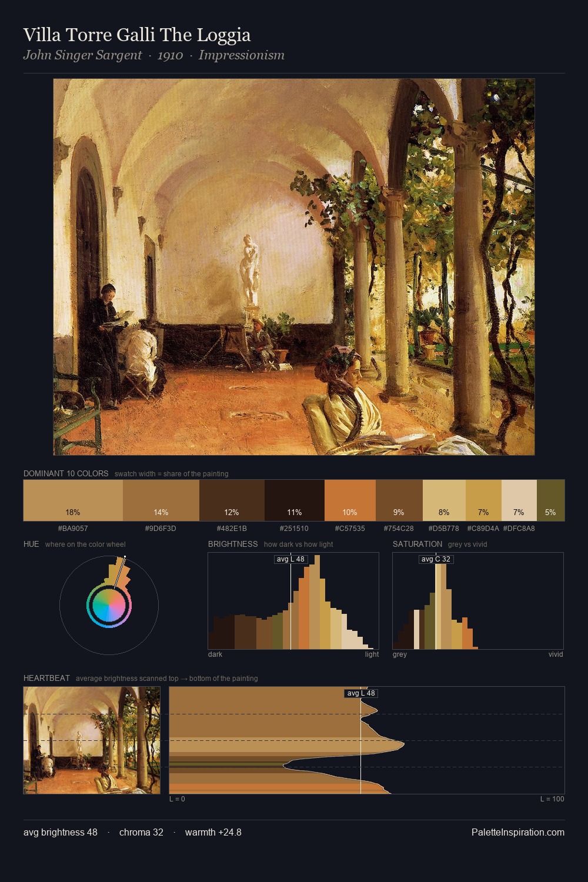This screenshot has width=588, height=882.
Task: Click the 'avg L 48' brightness histogram label
Action: click(291, 559)
